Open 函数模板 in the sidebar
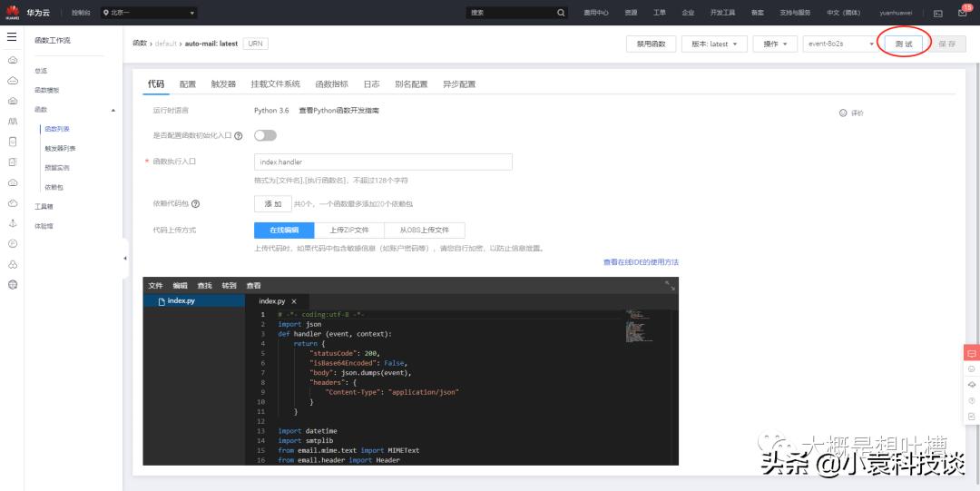 pyautogui.click(x=47, y=90)
